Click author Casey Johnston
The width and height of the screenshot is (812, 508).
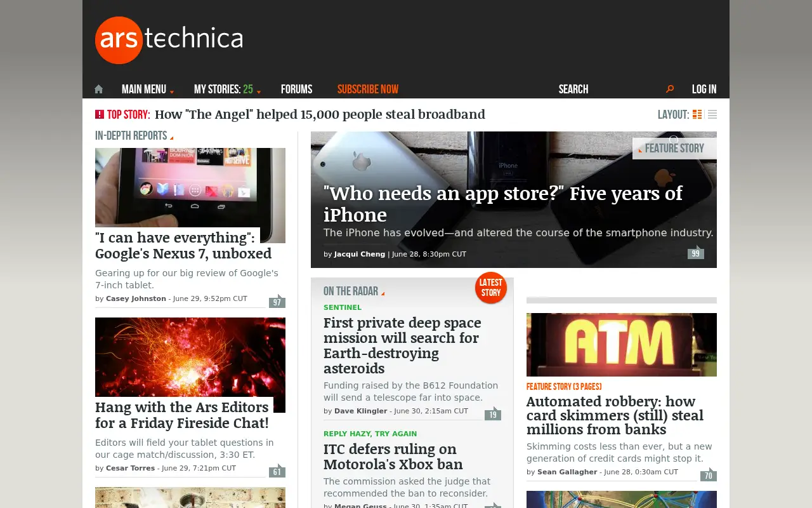(x=136, y=298)
